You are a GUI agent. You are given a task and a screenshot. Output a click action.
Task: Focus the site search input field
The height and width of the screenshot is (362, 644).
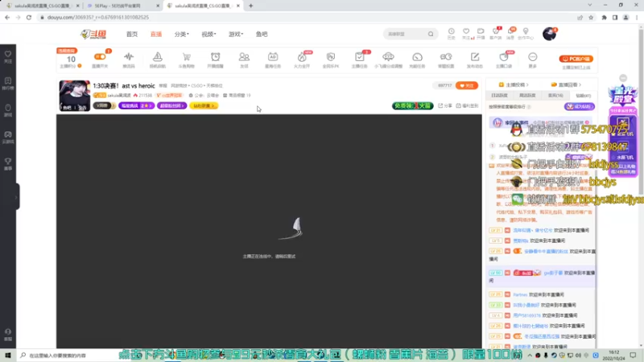click(406, 34)
